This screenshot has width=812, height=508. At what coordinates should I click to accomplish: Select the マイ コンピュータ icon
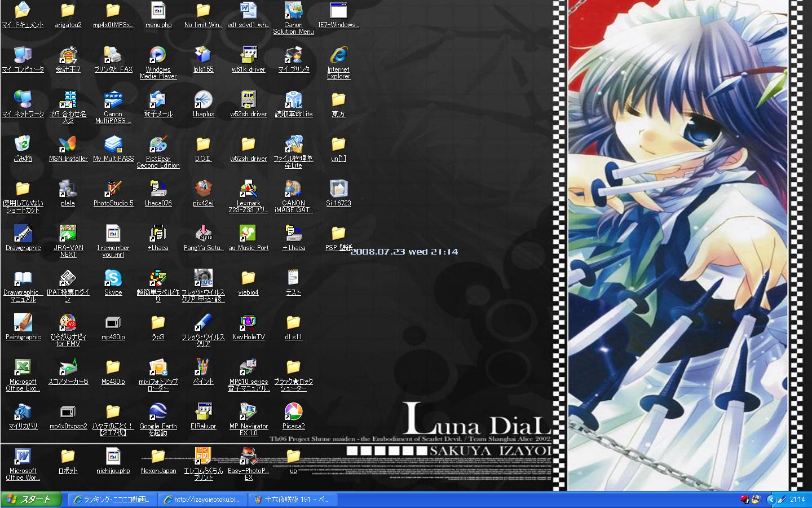coord(23,55)
